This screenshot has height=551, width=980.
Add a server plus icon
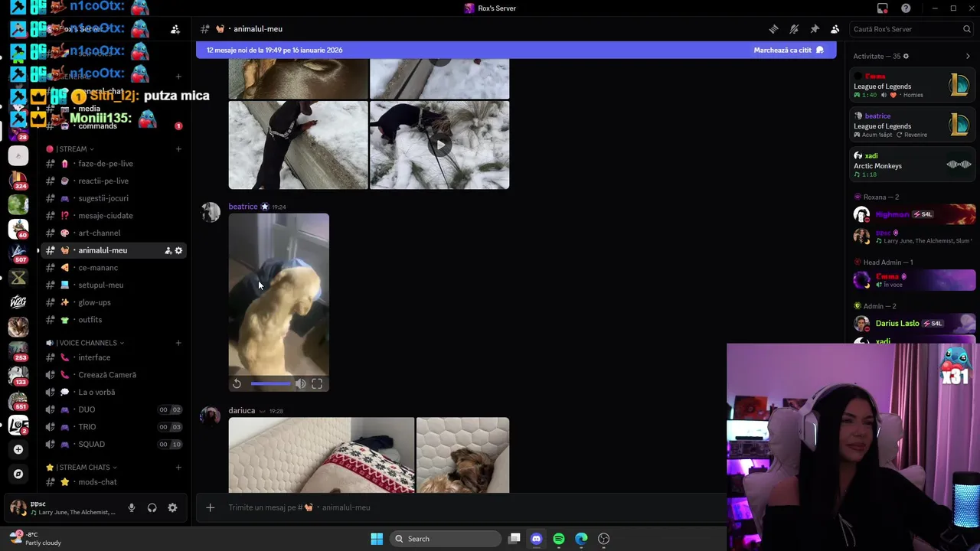18,449
